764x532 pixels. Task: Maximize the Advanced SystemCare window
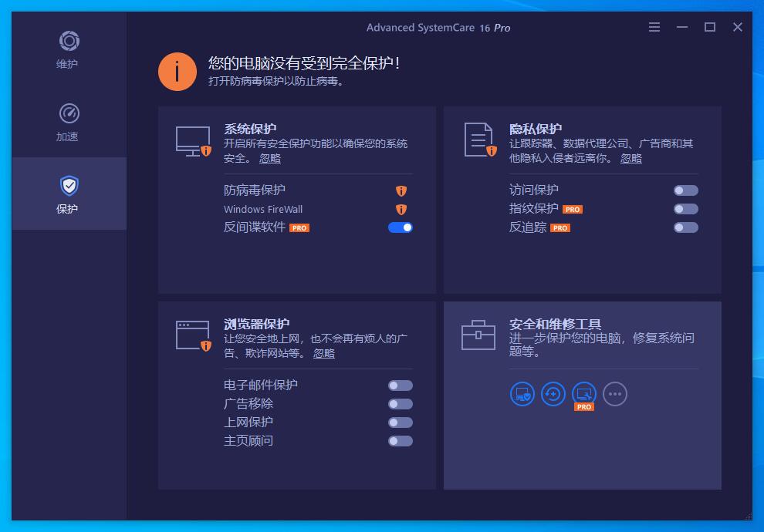click(710, 27)
